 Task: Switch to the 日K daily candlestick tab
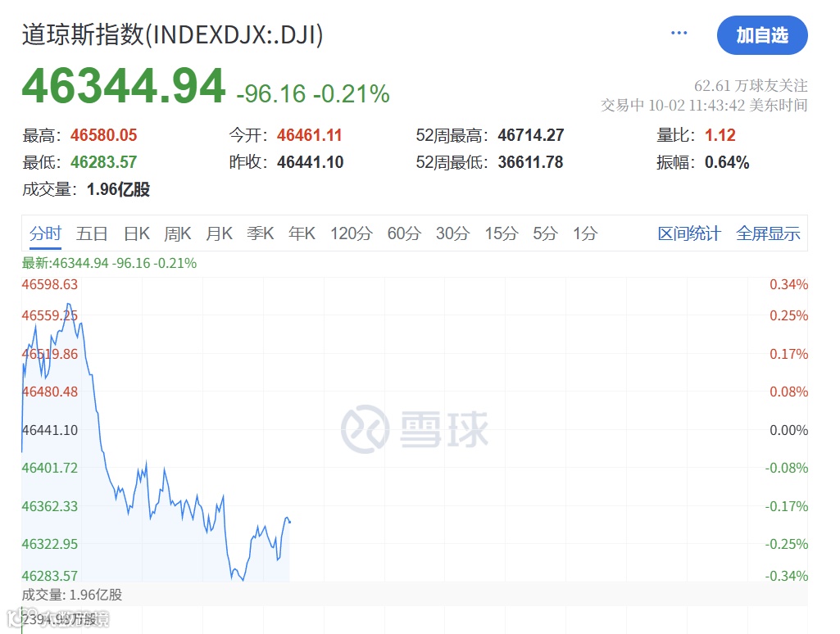coord(135,233)
